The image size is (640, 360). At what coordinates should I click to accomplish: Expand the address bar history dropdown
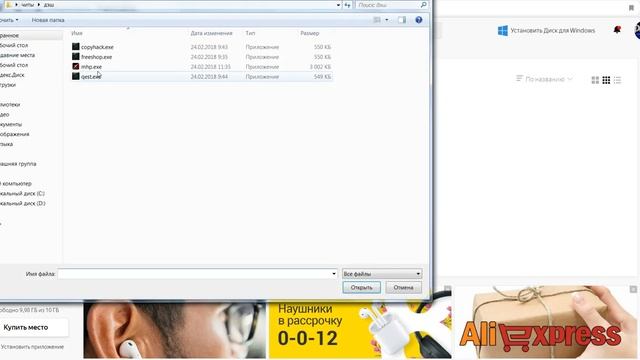pos(338,5)
